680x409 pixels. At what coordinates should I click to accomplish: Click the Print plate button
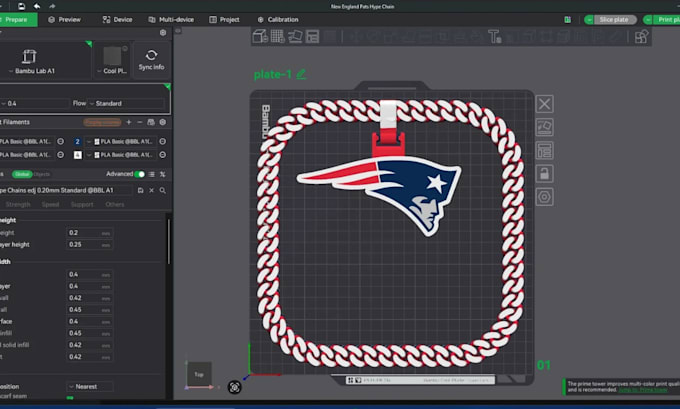pos(666,20)
